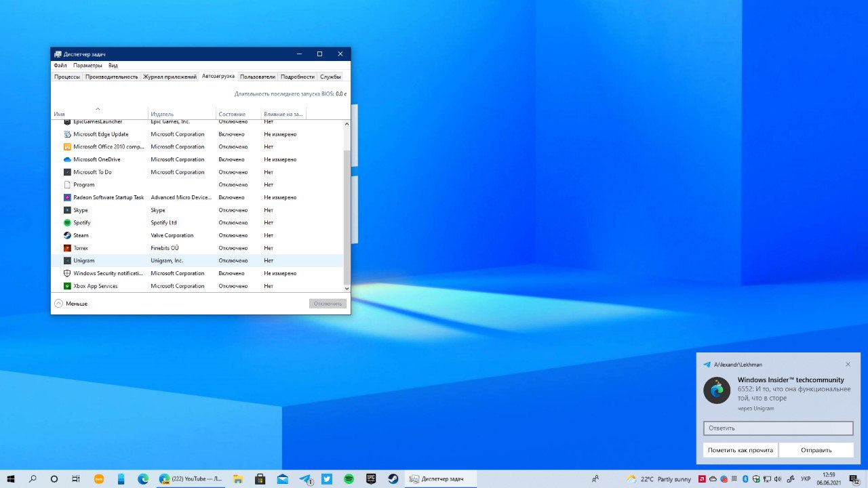The image size is (868, 488).
Task: Click the Bluetooth tray icon
Action: point(744,479)
